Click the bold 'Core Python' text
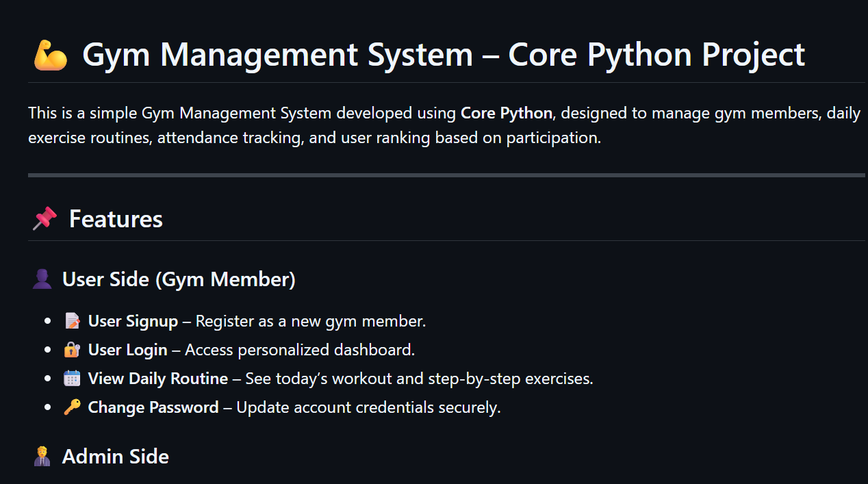The height and width of the screenshot is (484, 868). point(507,113)
